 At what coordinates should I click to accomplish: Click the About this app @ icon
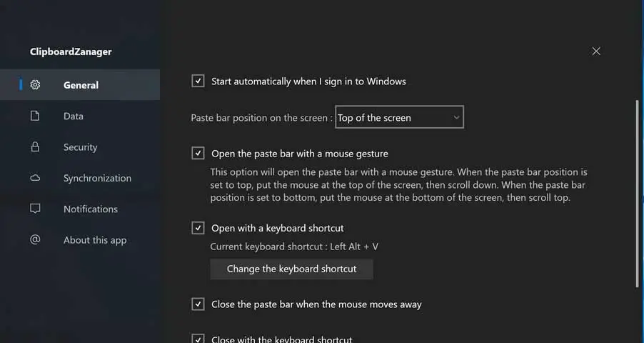pyautogui.click(x=35, y=240)
